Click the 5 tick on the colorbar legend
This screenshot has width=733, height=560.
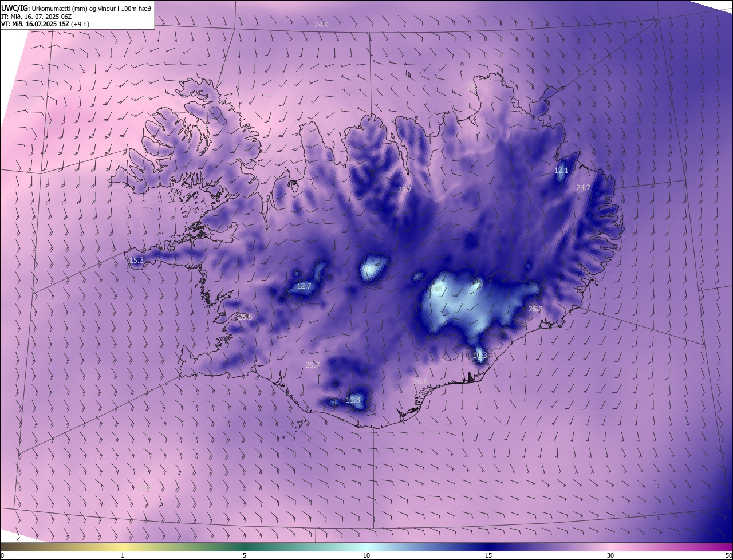(x=245, y=555)
